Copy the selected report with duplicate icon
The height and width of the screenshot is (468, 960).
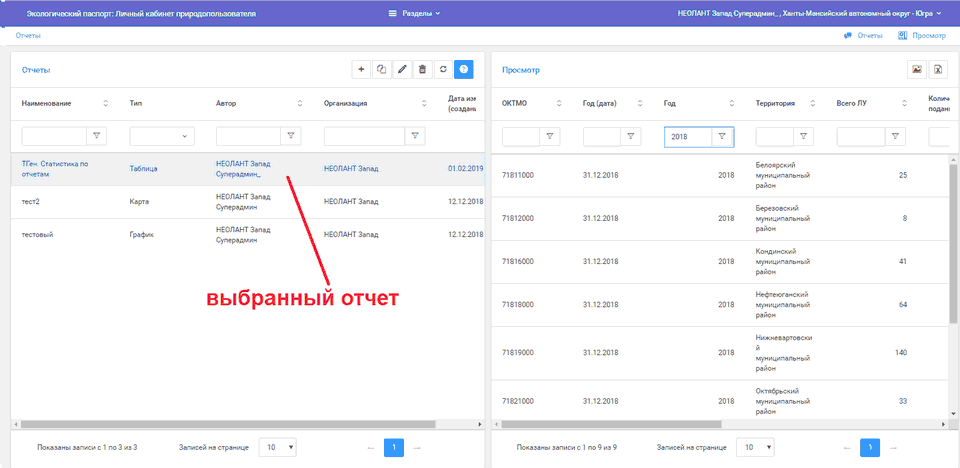tap(381, 70)
